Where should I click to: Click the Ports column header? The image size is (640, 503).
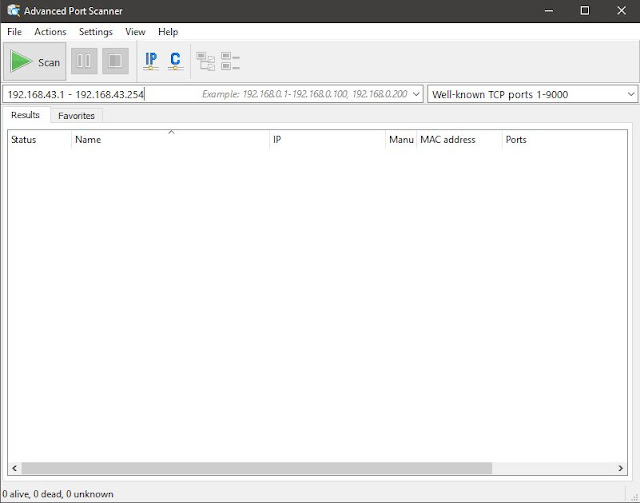click(564, 140)
